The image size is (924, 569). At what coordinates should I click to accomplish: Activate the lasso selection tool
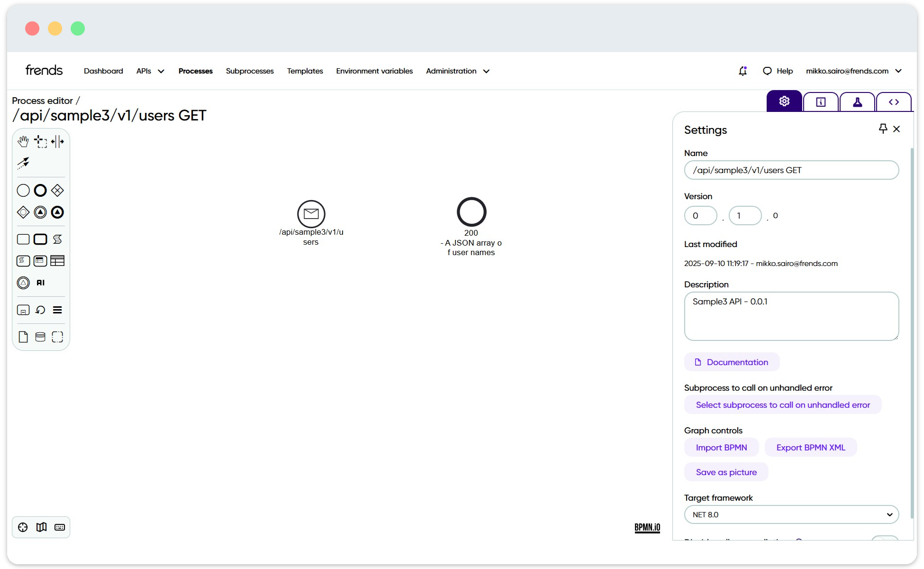(x=40, y=141)
